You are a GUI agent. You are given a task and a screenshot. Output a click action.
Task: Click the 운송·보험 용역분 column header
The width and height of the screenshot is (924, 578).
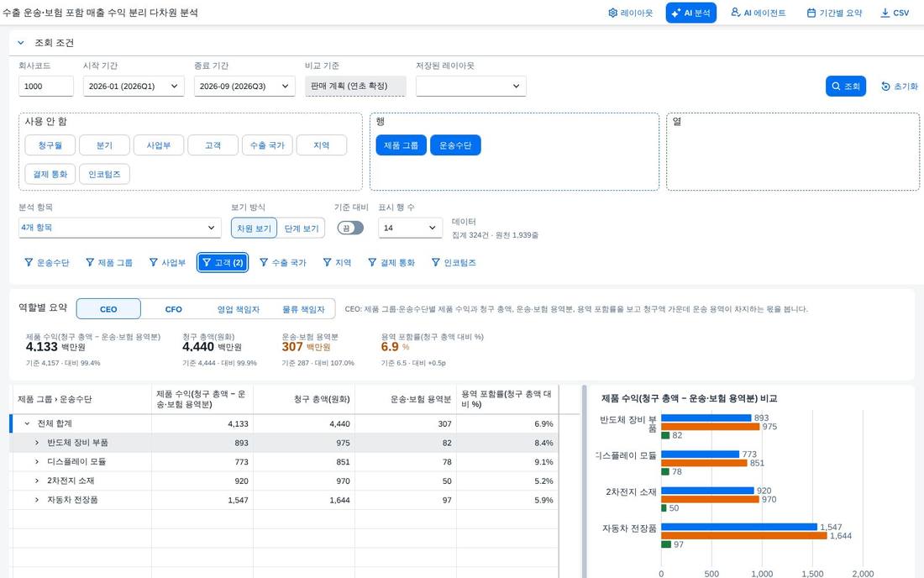coord(406,399)
